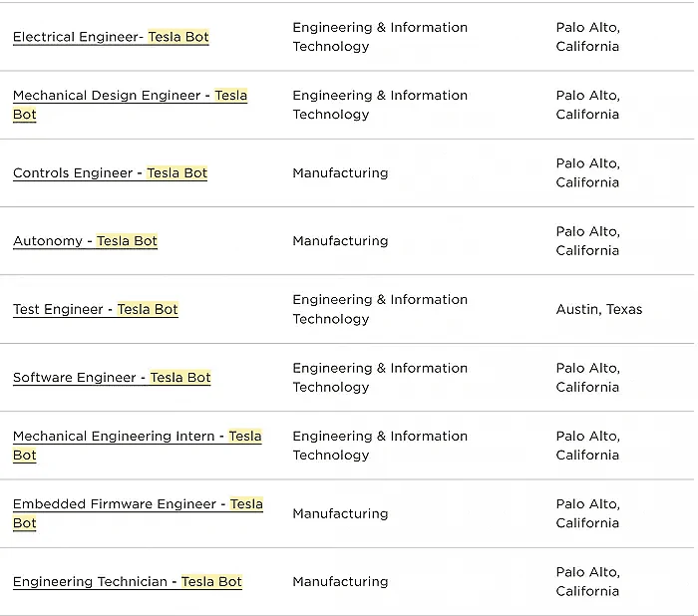Click Manufacturing category in Controls Engineer row

[340, 173]
